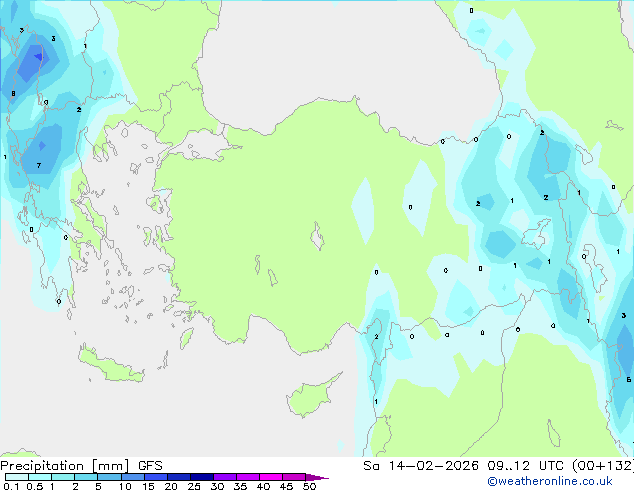Click legend label 0.1
Viewport: 634px width, 490px height.
[11, 486]
